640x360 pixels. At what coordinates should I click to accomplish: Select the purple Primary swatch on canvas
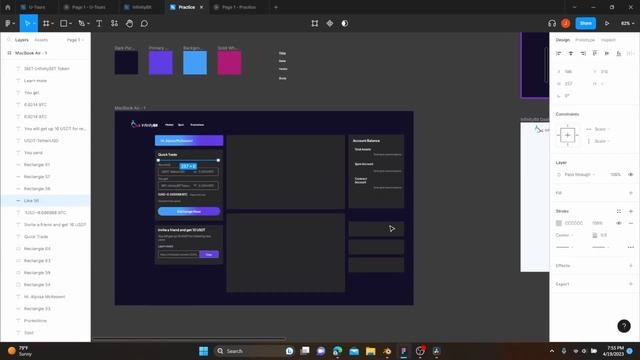[x=160, y=63]
